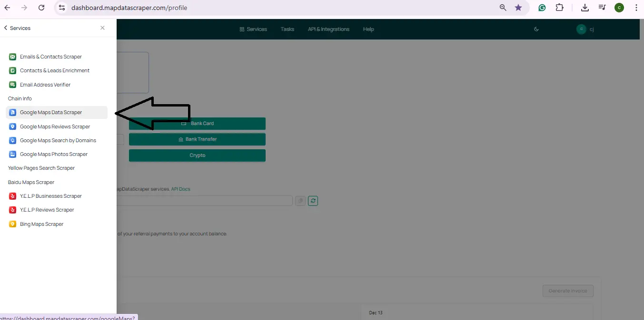This screenshot has height=320, width=644.
Task: Click the Emails & Contacts Scraper icon
Action: pyautogui.click(x=13, y=57)
